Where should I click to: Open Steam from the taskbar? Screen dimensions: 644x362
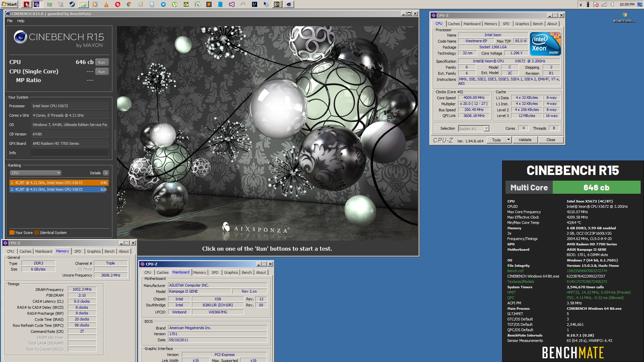(x=72, y=4)
